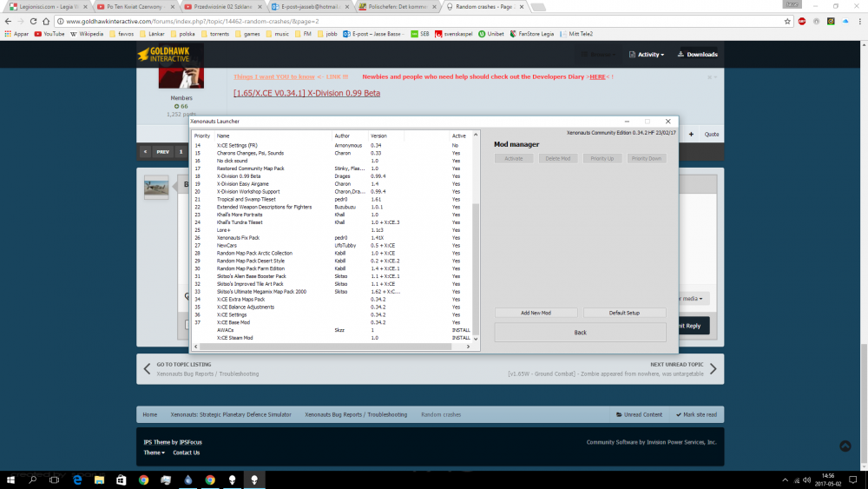Click Priority Up button

click(602, 158)
